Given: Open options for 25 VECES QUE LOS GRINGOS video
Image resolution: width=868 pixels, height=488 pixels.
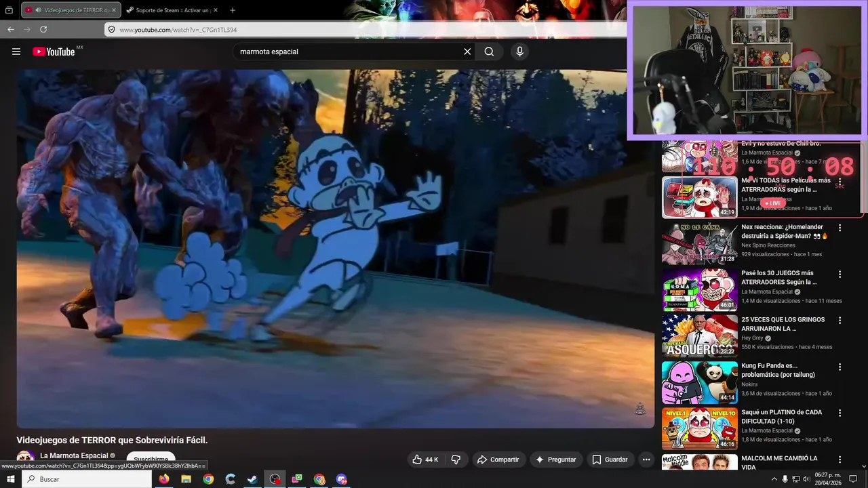Looking at the screenshot, I should point(840,321).
